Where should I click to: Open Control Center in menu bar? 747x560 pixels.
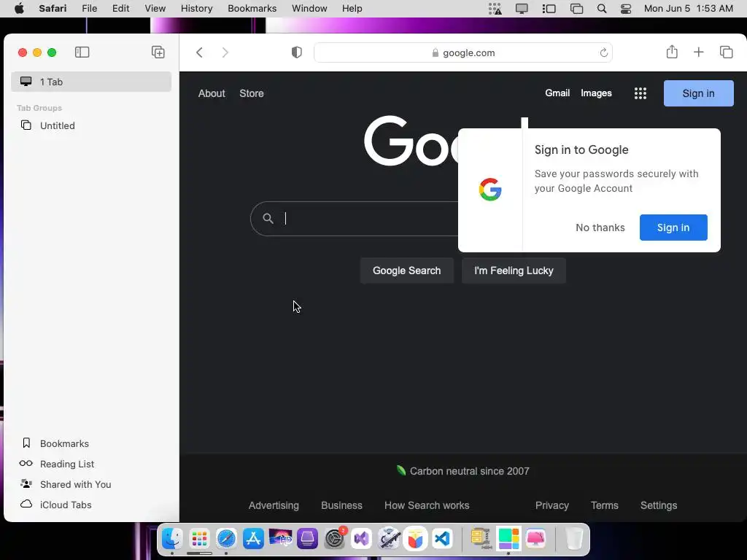coord(626,9)
